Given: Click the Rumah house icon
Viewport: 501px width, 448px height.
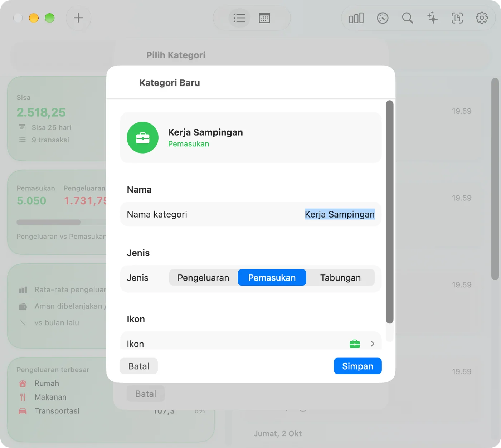Looking at the screenshot, I should (23, 383).
